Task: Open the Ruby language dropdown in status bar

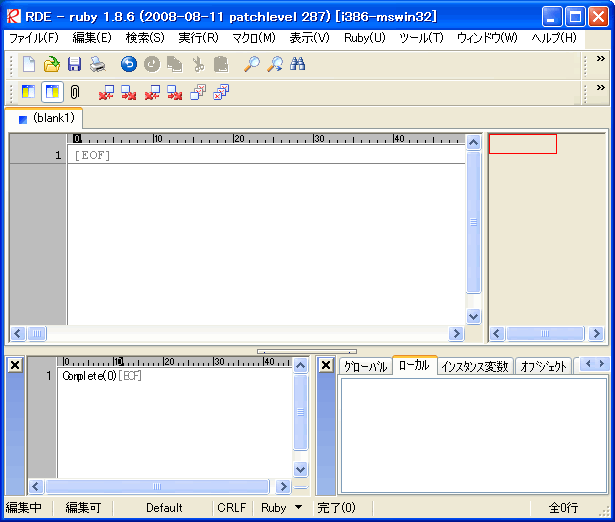Action: pyautogui.click(x=298, y=507)
